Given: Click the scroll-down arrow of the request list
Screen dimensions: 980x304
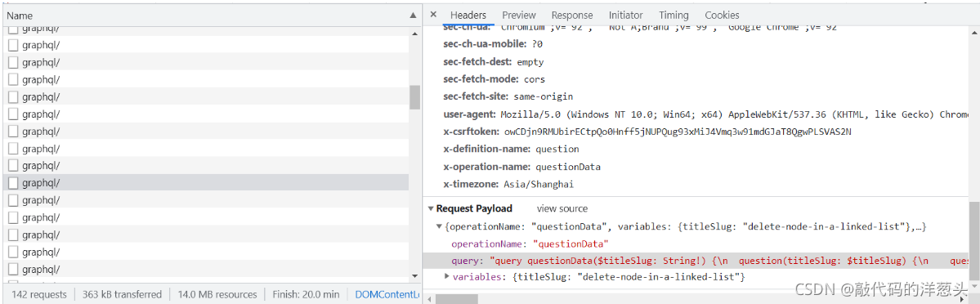Looking at the screenshot, I should [414, 276].
